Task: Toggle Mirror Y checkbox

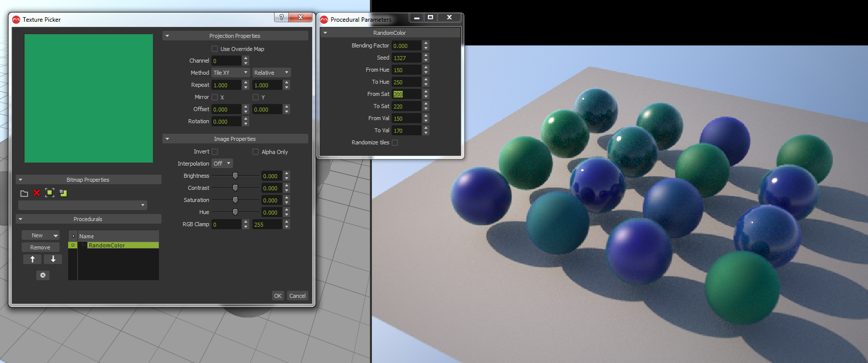Action: pyautogui.click(x=255, y=97)
